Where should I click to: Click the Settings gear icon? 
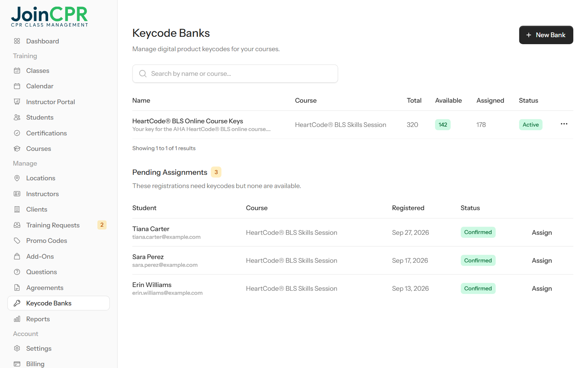point(17,348)
